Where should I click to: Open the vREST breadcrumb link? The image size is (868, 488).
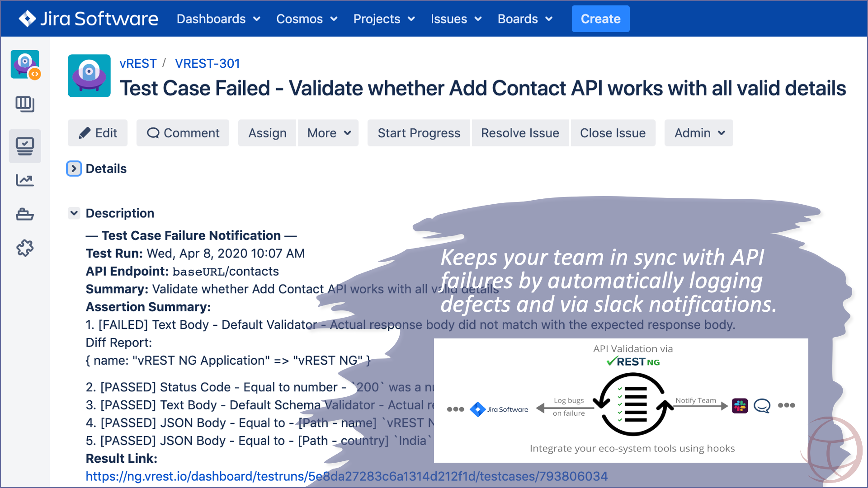138,63
